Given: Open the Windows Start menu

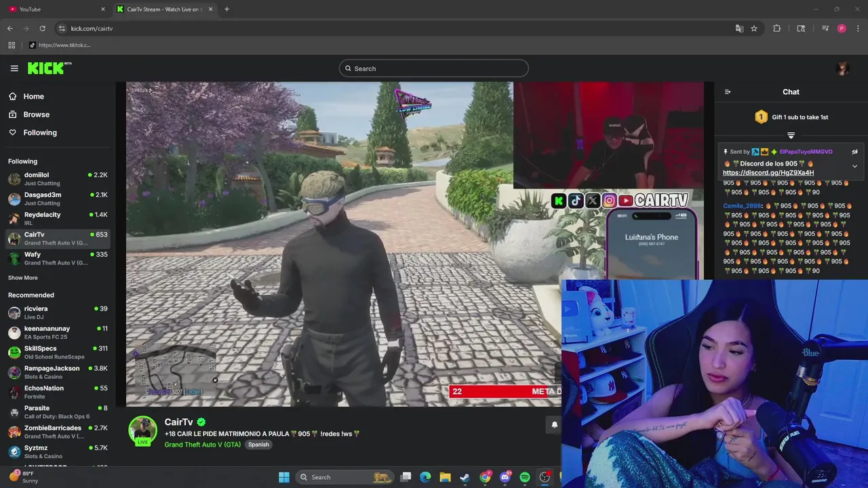Looking at the screenshot, I should pos(284,477).
